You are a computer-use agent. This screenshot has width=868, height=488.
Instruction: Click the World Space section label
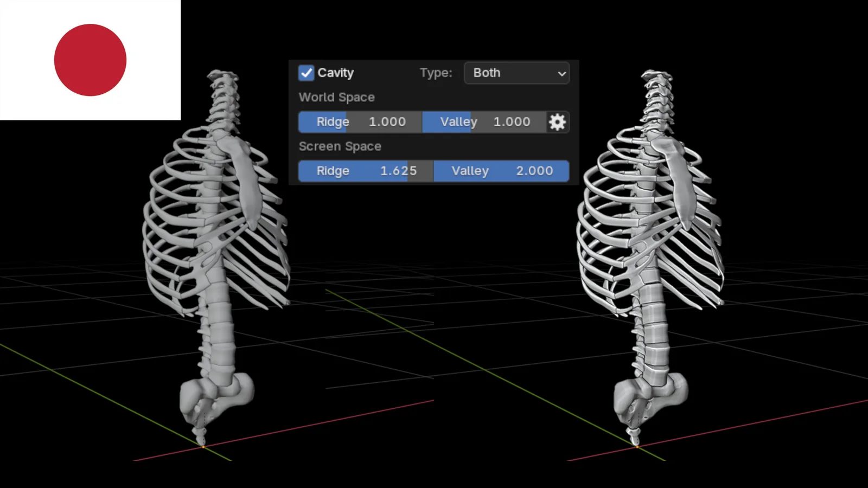[x=336, y=98]
